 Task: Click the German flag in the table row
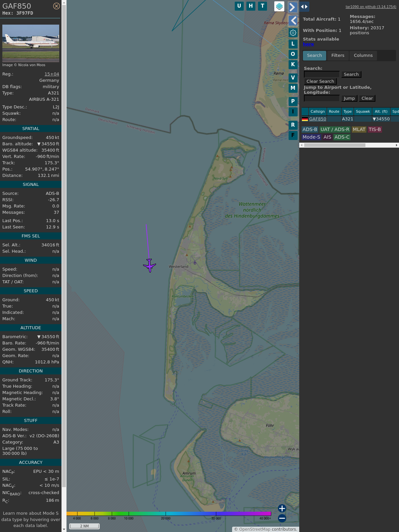point(305,119)
